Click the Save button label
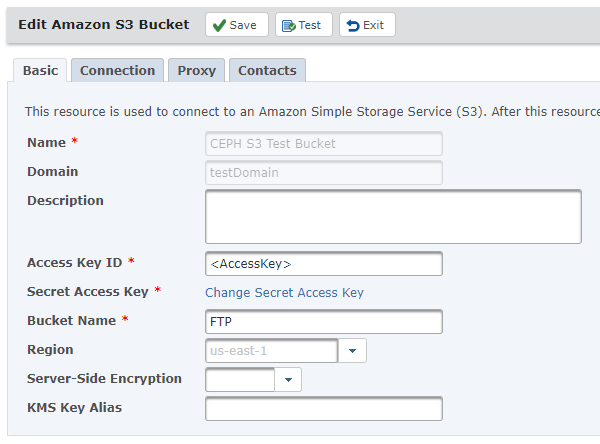The image size is (600, 444). pyautogui.click(x=243, y=25)
